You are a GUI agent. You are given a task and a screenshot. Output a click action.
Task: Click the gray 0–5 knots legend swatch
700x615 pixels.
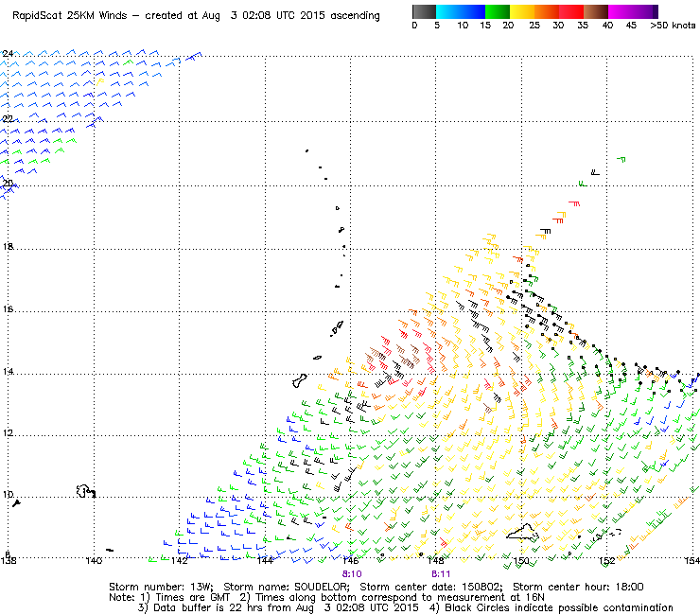pos(424,11)
